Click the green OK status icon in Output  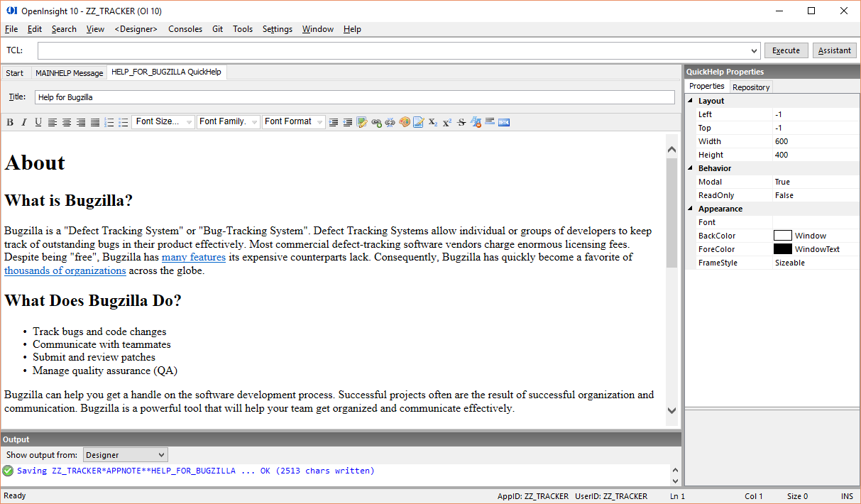pos(9,471)
